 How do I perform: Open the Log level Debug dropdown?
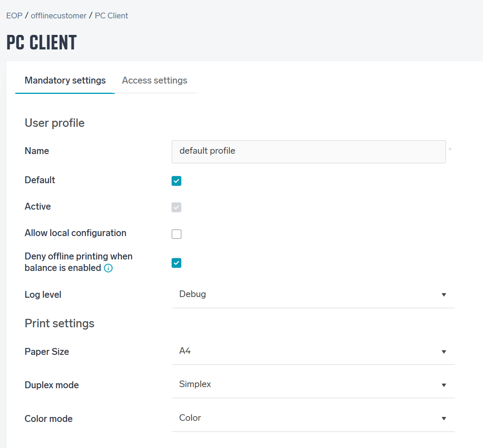[313, 294]
